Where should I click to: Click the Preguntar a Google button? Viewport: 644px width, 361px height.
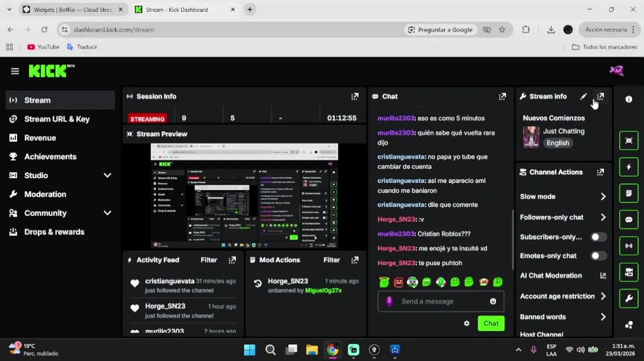pos(440,30)
